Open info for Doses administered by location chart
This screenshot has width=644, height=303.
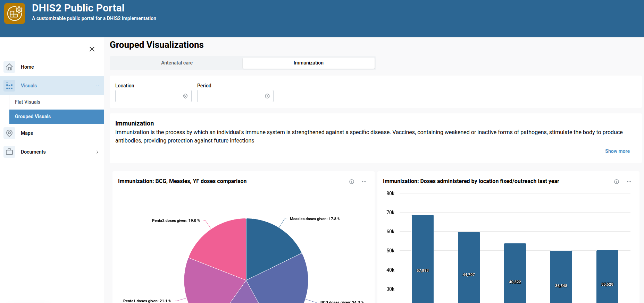tap(617, 182)
